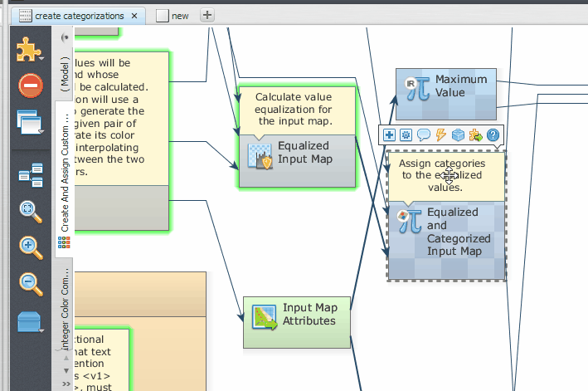
Task: Click the zoom to fit magnifier
Action: [x=30, y=211]
